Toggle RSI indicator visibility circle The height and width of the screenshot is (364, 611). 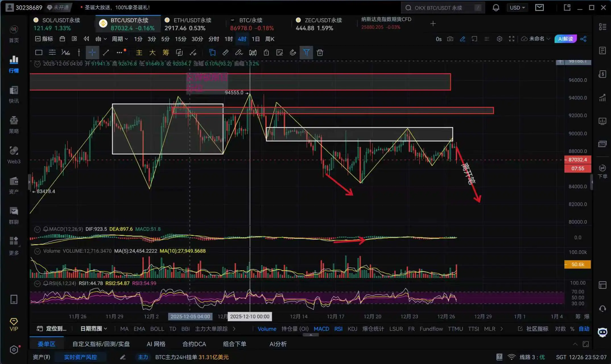(x=37, y=284)
